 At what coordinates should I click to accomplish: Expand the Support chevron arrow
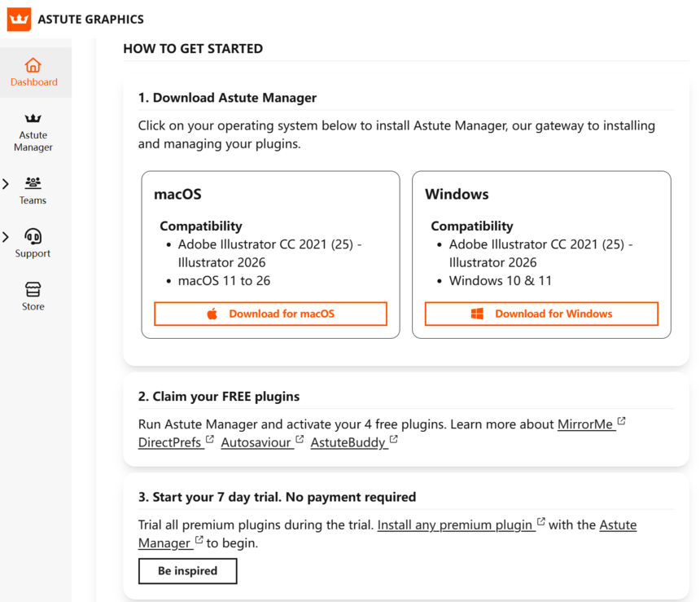pyautogui.click(x=6, y=237)
